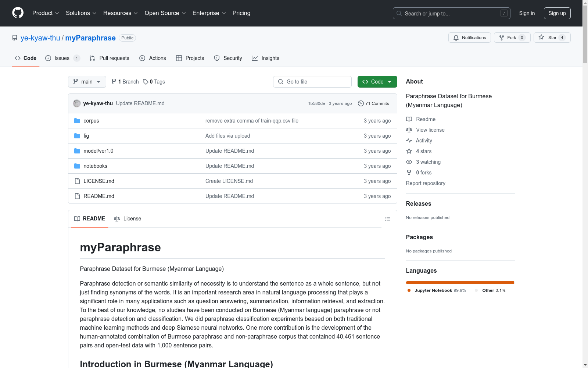
Task: Select the README tab in the file panel
Action: point(90,219)
